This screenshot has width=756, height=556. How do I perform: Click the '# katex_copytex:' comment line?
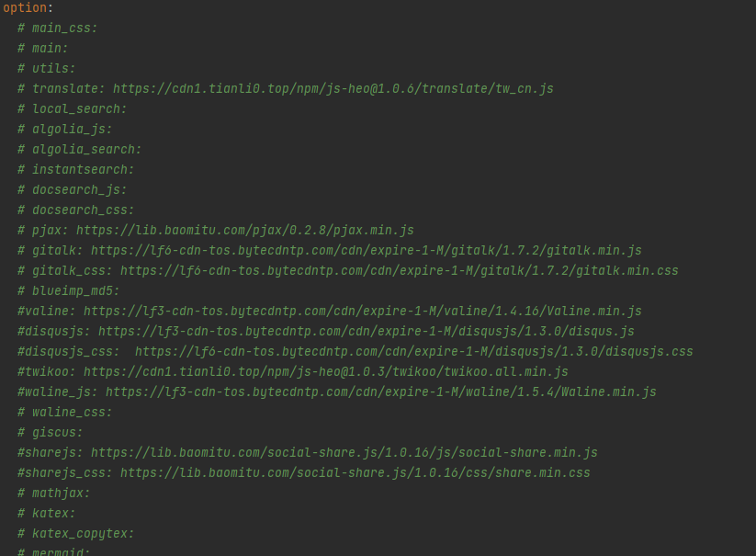(75, 534)
